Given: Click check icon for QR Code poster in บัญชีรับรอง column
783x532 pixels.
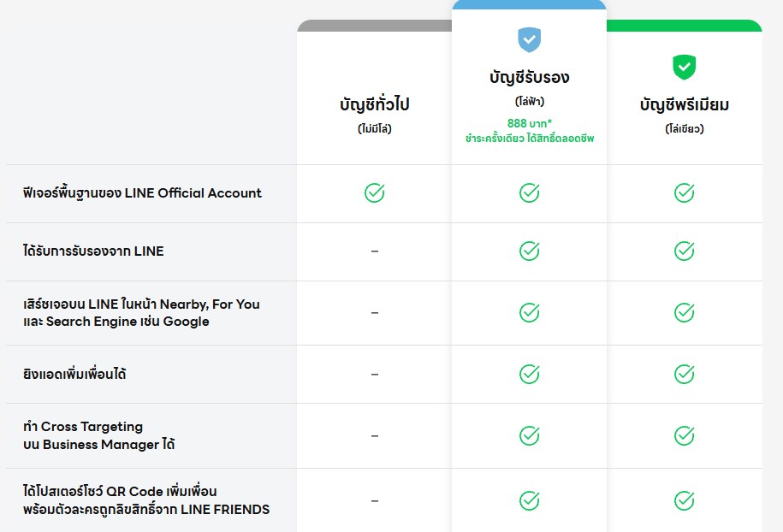Looking at the screenshot, I should tap(530, 500).
